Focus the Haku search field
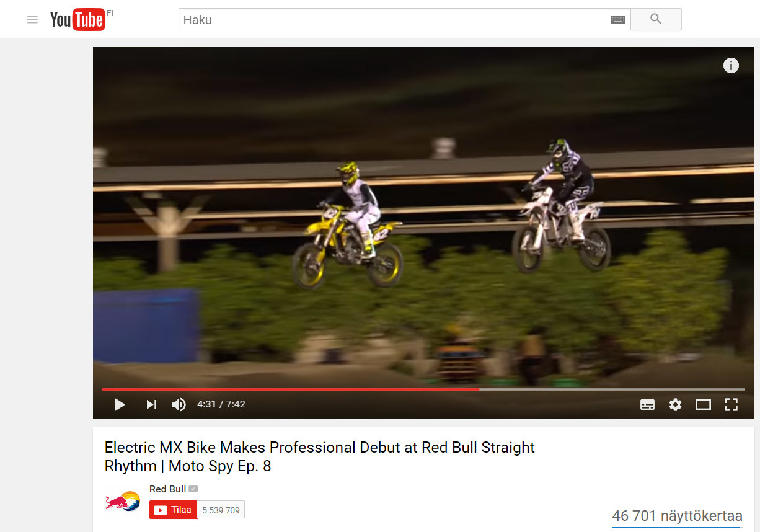This screenshot has height=532, width=760. 395,19
